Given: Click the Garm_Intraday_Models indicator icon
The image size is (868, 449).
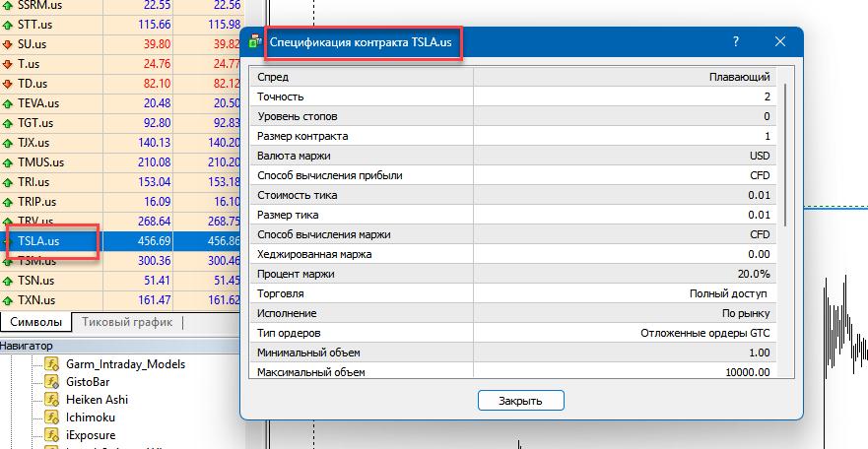Looking at the screenshot, I should tap(53, 364).
